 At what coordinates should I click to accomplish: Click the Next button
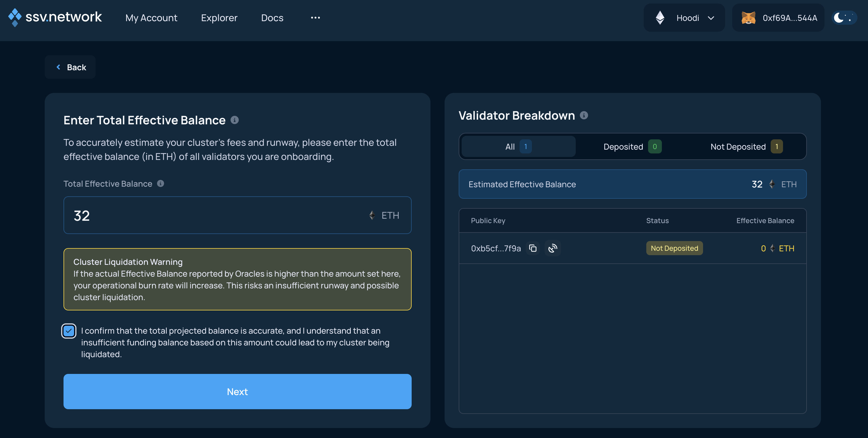coord(237,392)
